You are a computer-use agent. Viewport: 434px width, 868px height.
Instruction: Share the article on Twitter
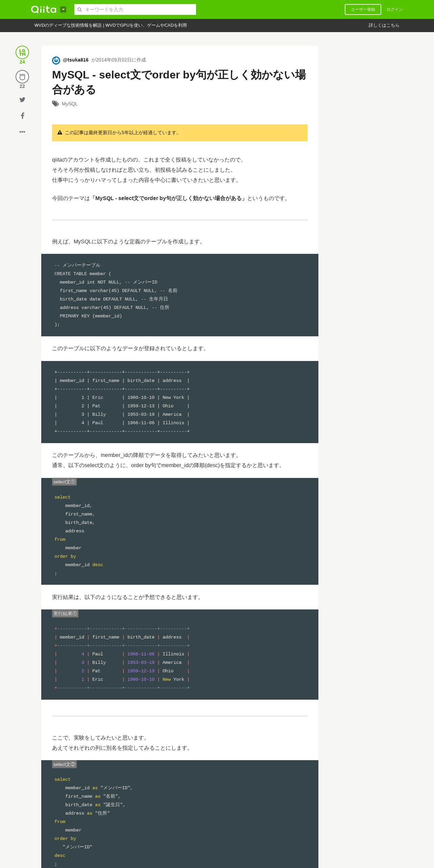(22, 100)
